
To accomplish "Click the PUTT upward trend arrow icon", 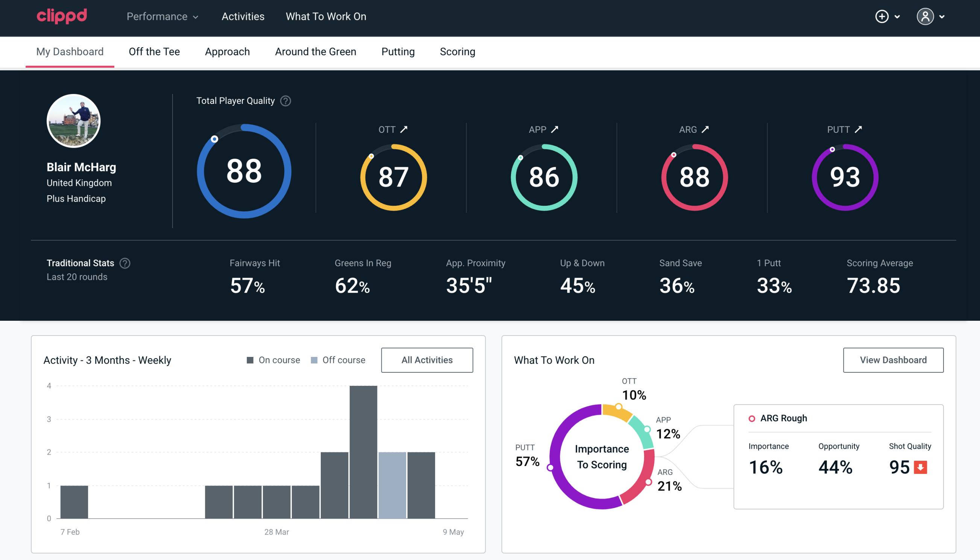I will 860,129.
